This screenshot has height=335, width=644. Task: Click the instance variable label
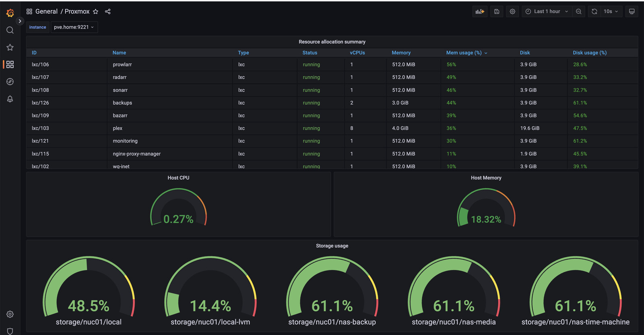[x=37, y=27]
